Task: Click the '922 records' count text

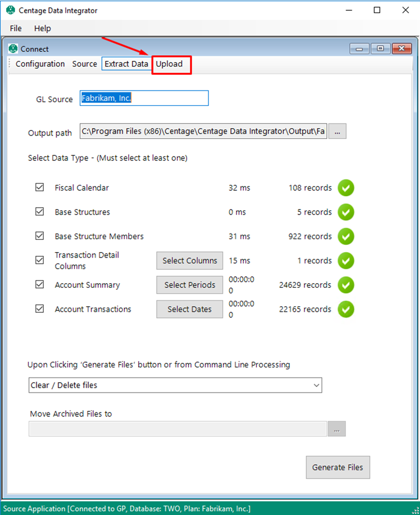Action: (310, 237)
